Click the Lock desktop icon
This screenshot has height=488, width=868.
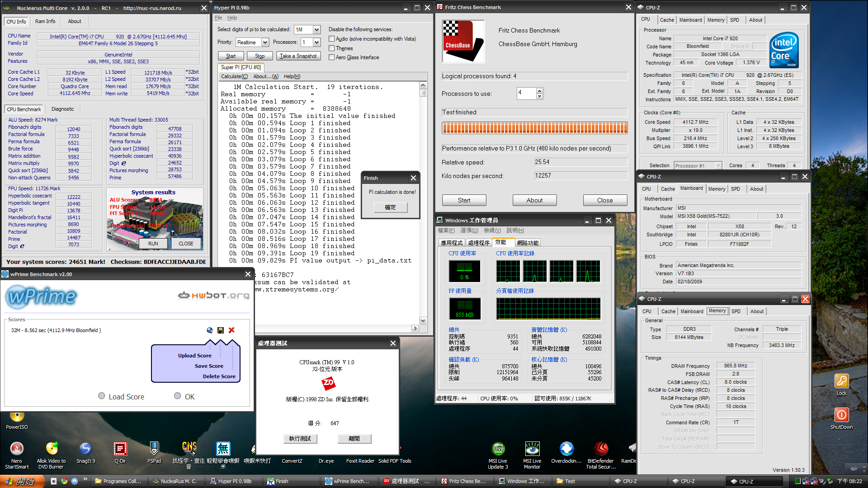coord(841,385)
